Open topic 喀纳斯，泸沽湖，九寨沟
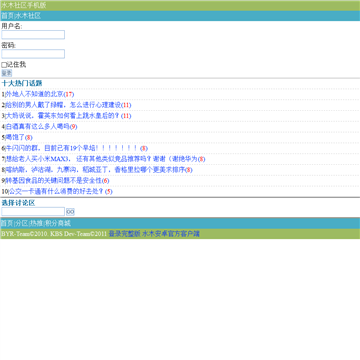The image size is (360, 360). click(x=99, y=170)
